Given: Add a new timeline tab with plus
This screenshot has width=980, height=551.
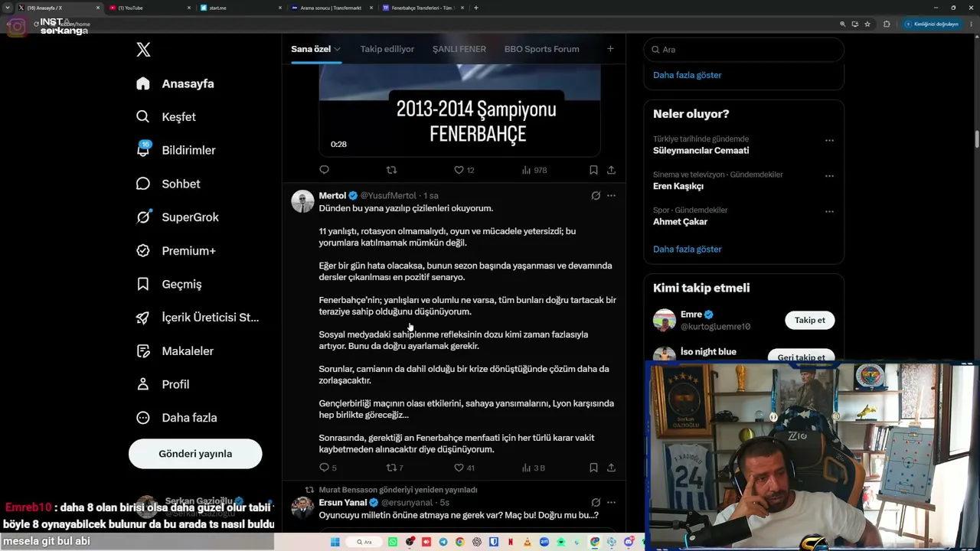Looking at the screenshot, I should tap(610, 49).
